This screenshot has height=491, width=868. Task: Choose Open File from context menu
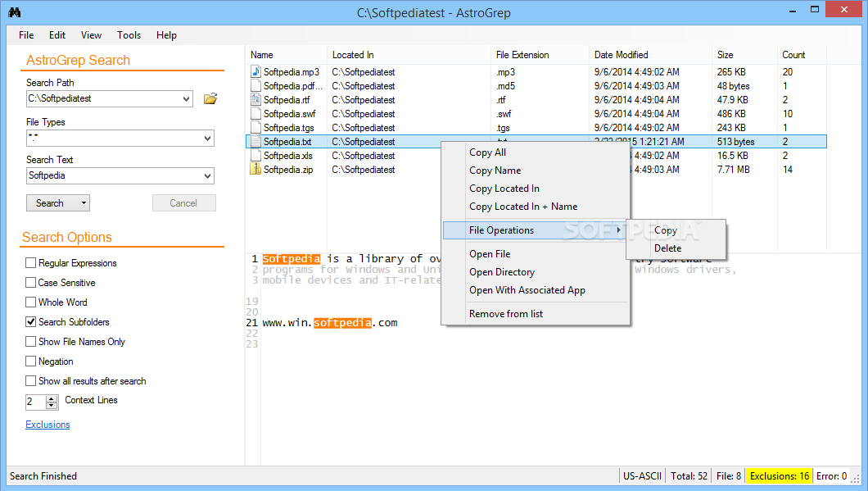pos(536,254)
